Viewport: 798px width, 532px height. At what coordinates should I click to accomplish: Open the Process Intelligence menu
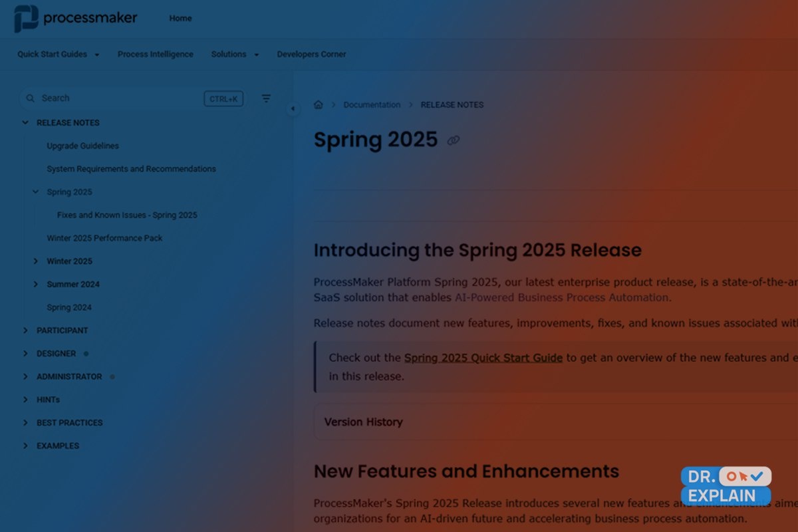(x=156, y=55)
